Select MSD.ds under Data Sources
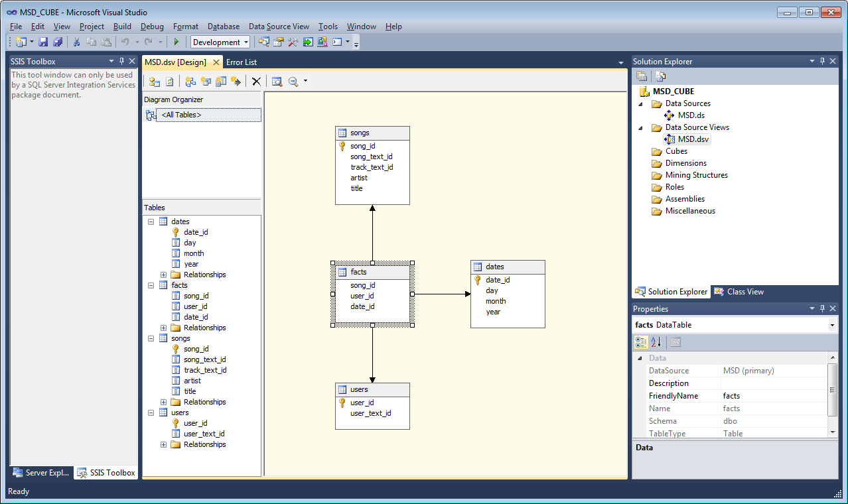 pyautogui.click(x=691, y=115)
